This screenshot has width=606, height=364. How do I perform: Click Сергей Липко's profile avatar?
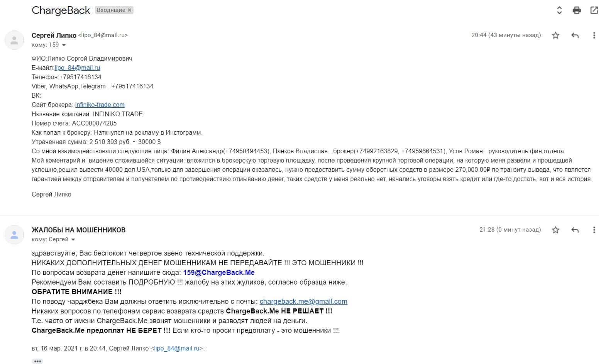pyautogui.click(x=14, y=40)
